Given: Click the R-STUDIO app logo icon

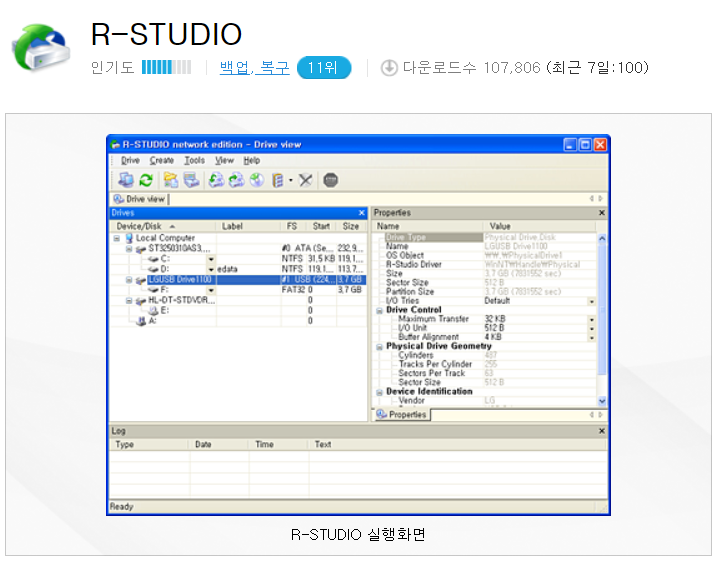Looking at the screenshot, I should click(x=41, y=48).
